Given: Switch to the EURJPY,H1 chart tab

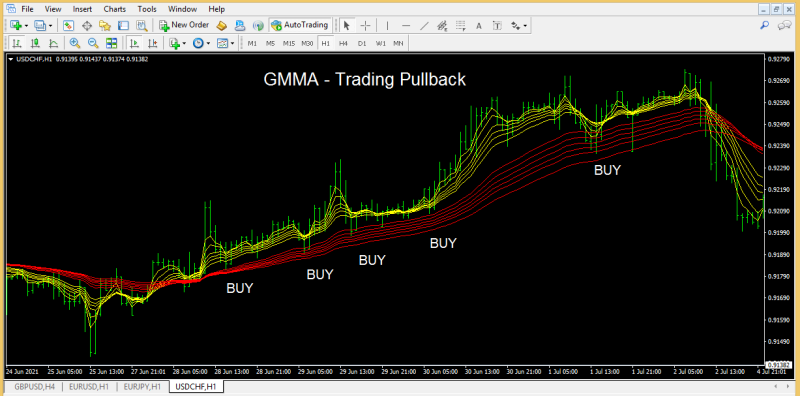Looking at the screenshot, I should [143, 387].
